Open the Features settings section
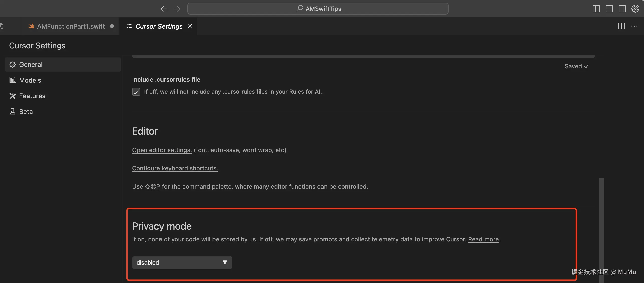Viewport: 644px width, 283px height. pos(32,96)
